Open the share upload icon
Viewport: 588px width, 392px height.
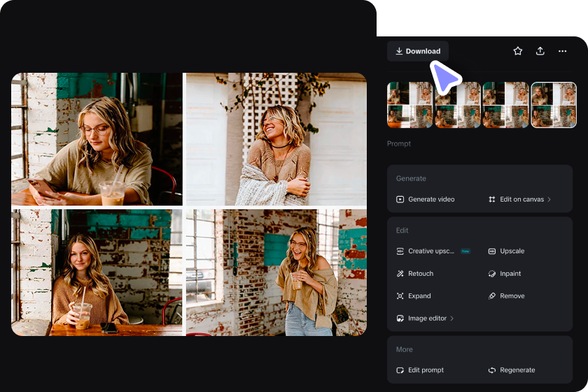[540, 51]
